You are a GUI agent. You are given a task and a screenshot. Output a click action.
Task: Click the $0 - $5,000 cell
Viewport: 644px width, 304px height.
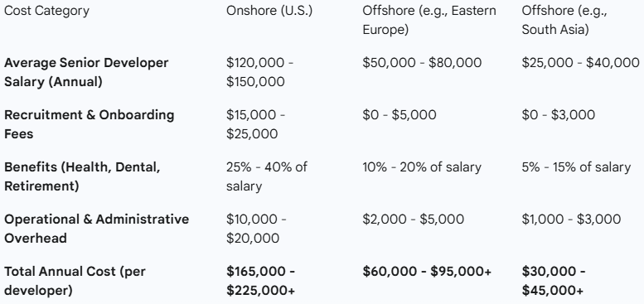pos(399,115)
